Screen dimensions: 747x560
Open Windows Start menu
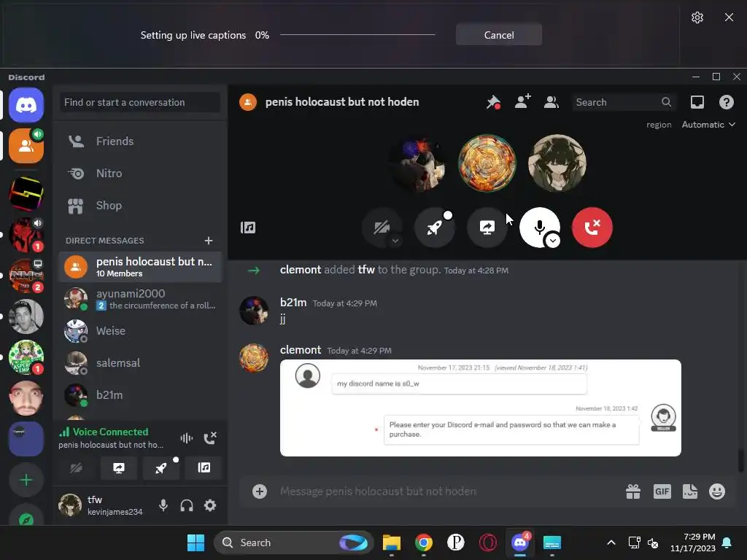pos(196,542)
